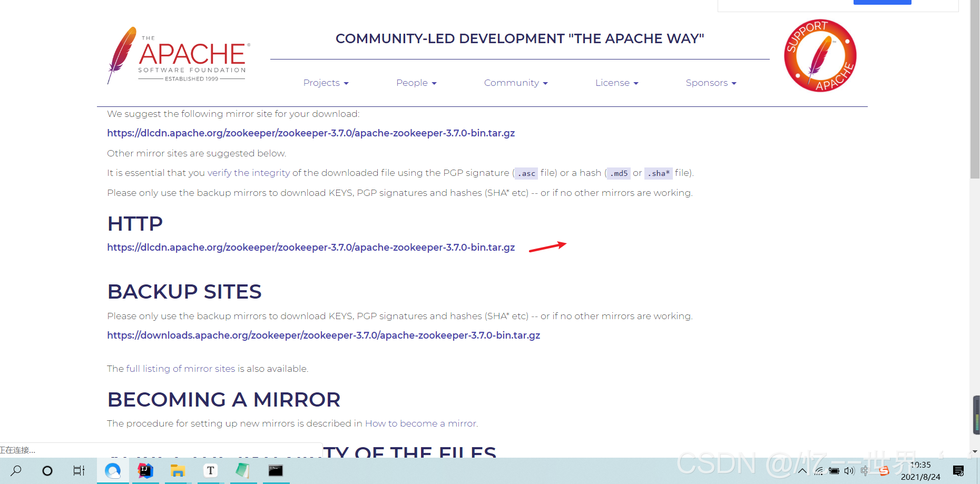The image size is (980, 484).
Task: Expand the Sponsors dropdown menu
Action: click(711, 83)
